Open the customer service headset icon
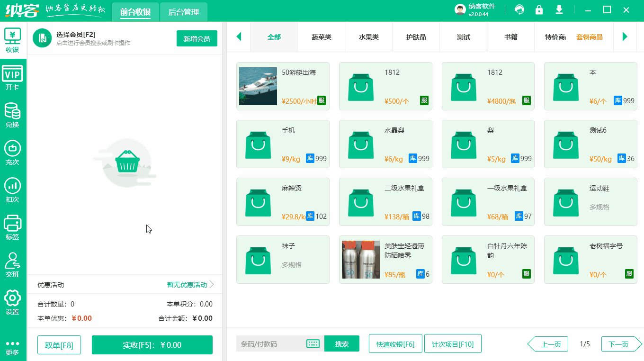Viewport: 644px width, 361px height. (519, 9)
